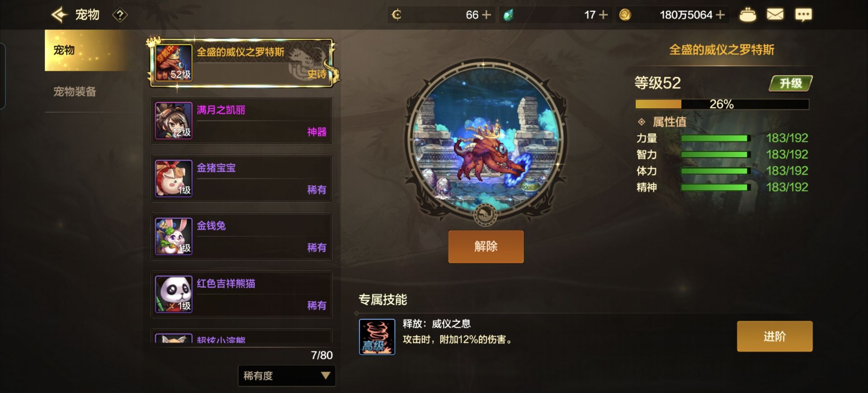This screenshot has height=393, width=868.
Task: Select the 金猪宝宝 pet entry
Action: coord(241,179)
